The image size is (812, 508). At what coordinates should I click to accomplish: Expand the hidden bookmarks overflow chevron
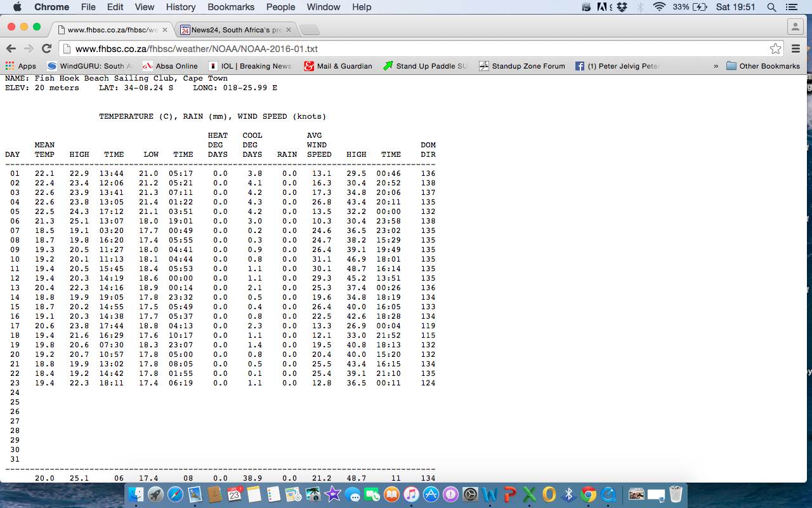[716, 66]
